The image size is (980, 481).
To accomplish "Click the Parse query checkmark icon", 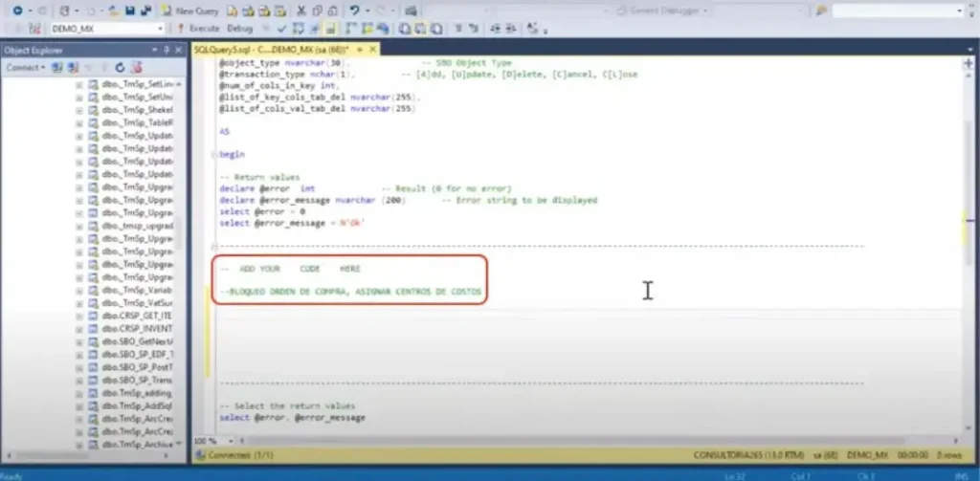I will click(282, 28).
